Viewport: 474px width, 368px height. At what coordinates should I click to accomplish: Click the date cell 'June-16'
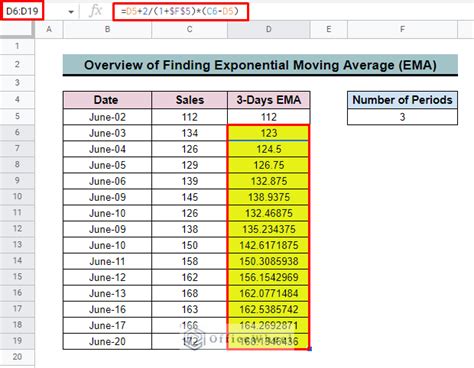click(107, 309)
